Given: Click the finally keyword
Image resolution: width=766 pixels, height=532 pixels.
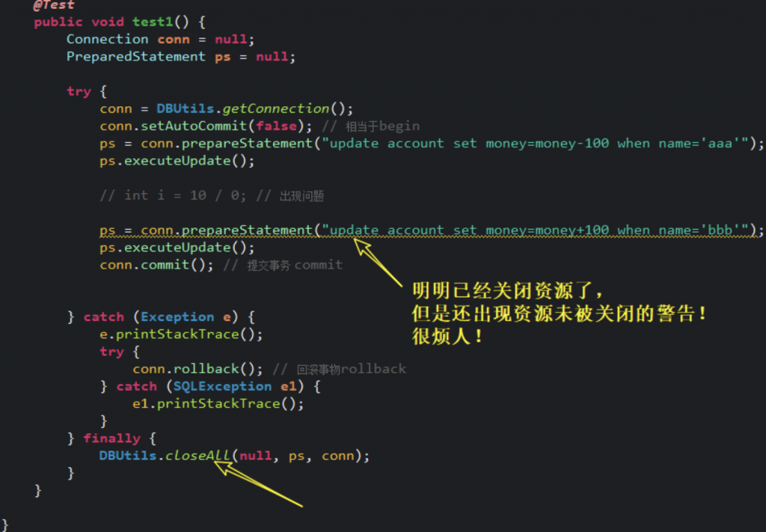Looking at the screenshot, I should point(112,438).
